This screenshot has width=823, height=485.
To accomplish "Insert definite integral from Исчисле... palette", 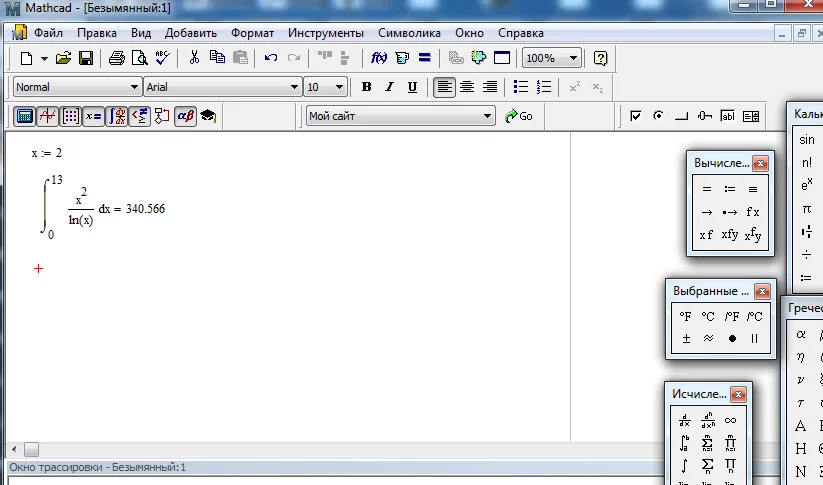I will [684, 444].
